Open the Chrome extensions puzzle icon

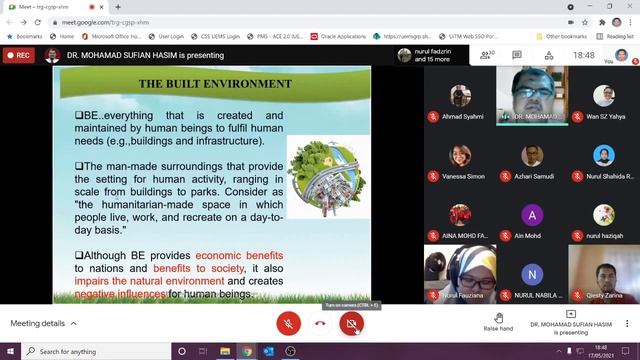coord(602,22)
